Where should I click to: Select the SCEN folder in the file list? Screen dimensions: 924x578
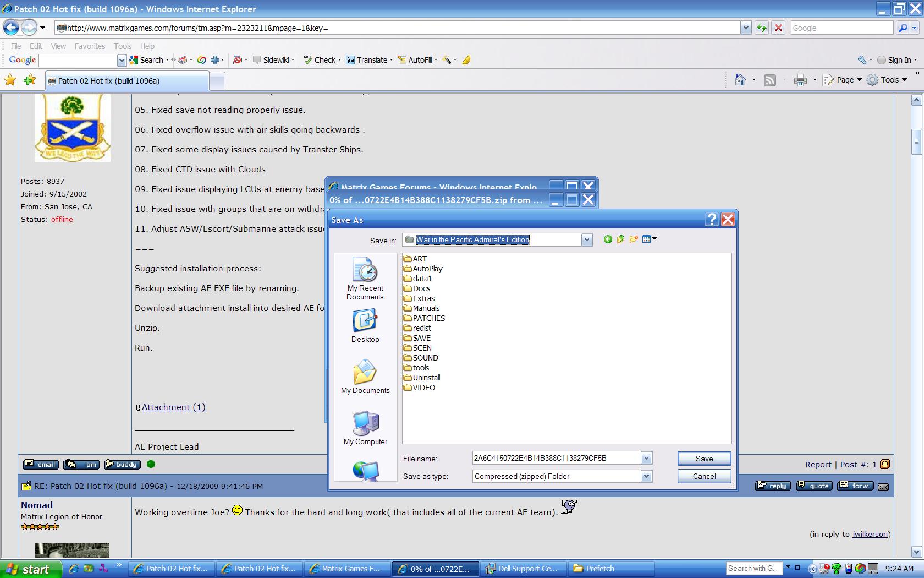(417, 348)
